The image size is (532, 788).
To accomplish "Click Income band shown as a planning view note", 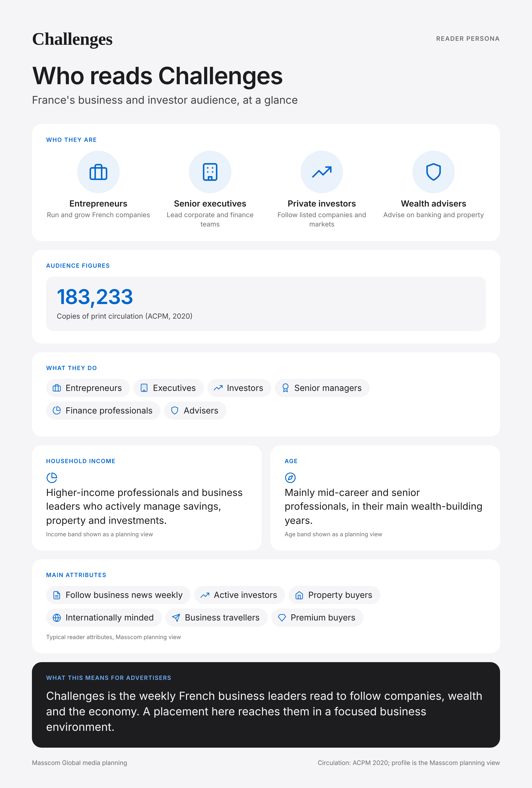I will (x=99, y=534).
